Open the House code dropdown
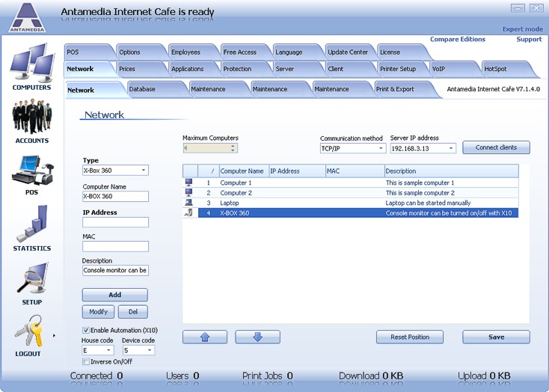Viewport: 549px width, 392px height. [x=108, y=350]
